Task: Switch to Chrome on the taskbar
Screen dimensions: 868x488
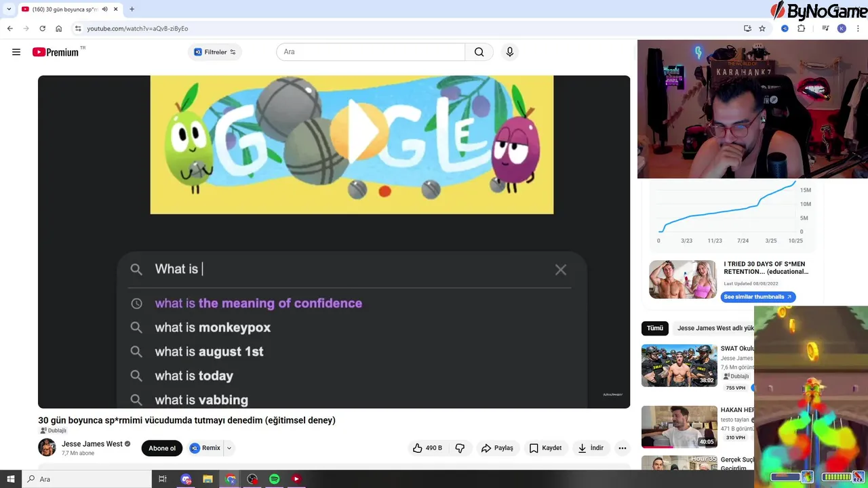Action: pos(231,479)
